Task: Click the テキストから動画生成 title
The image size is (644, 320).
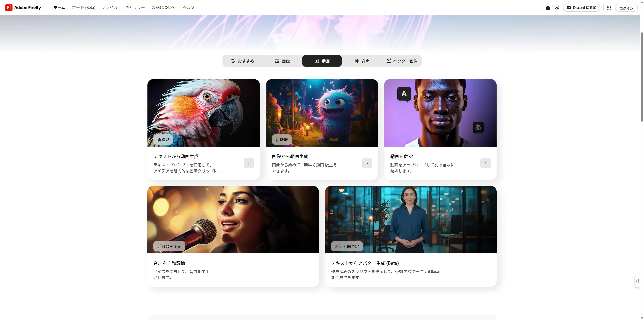Action: [x=176, y=156]
